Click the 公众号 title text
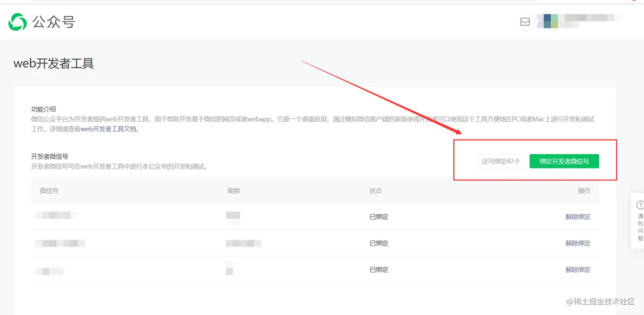Image resolution: width=644 pixels, height=315 pixels. [54, 22]
